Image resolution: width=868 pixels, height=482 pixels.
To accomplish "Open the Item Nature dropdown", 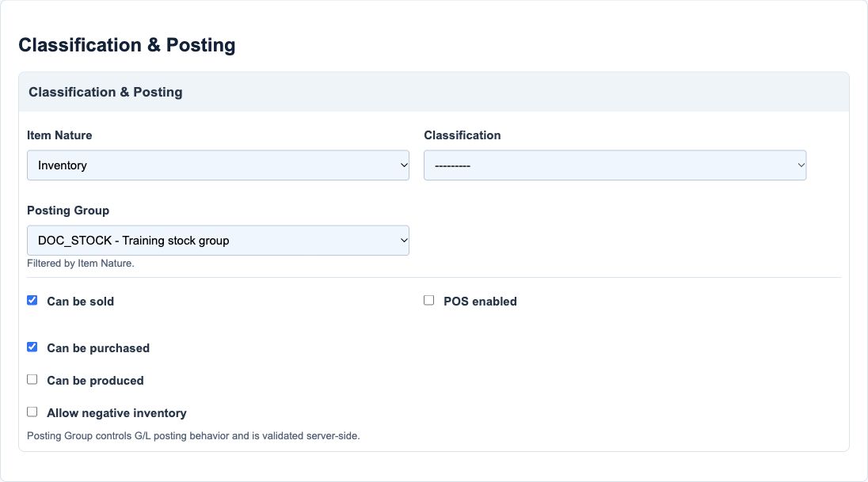I will [218, 165].
